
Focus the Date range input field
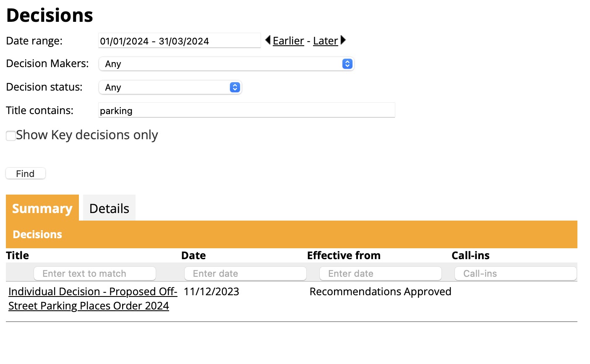[179, 41]
